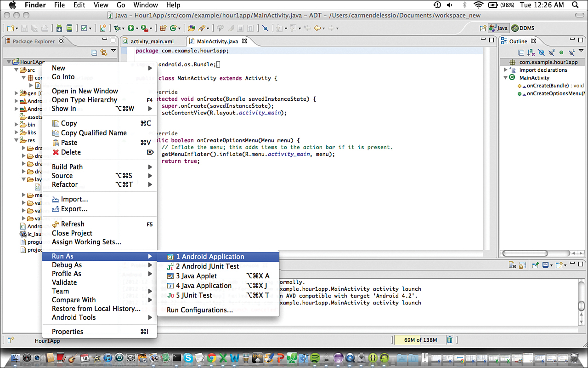
Task: Select onCreate(Bundle) in the Outline
Action: click(x=550, y=86)
